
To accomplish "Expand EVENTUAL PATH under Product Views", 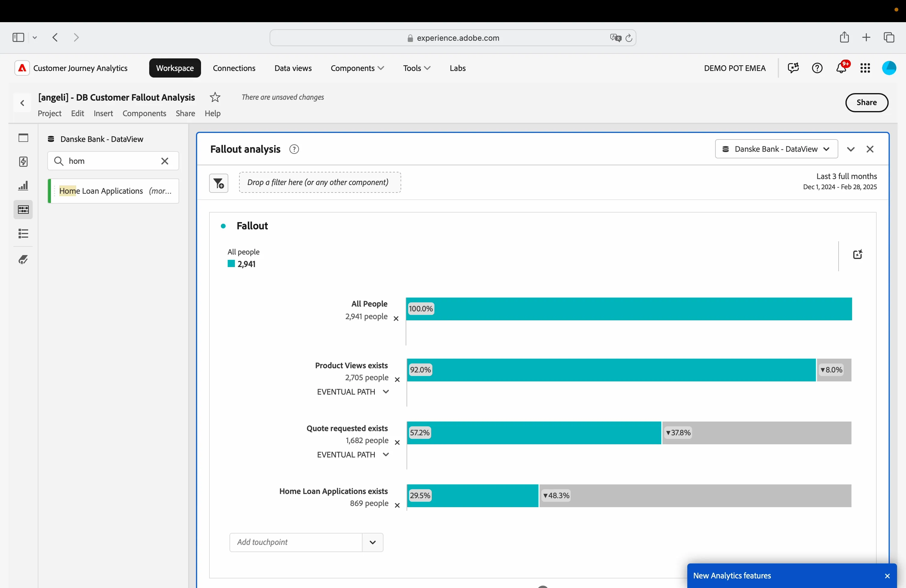I will click(x=386, y=392).
